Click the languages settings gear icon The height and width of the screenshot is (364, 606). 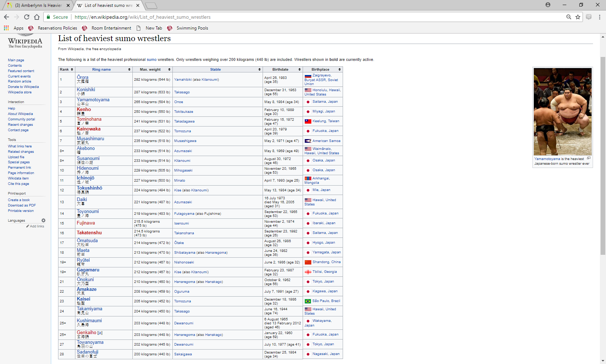point(43,221)
